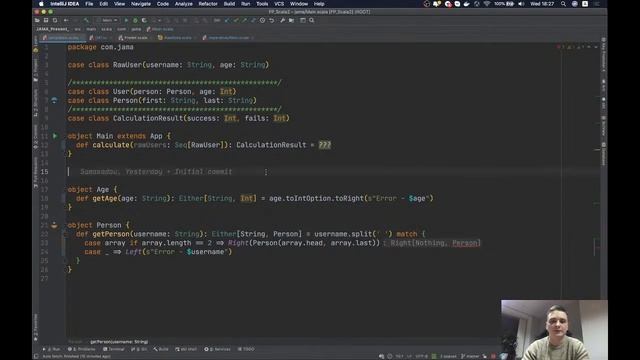The width and height of the screenshot is (640, 360).
Task: Click getPerson breadcrumb at editor bottom
Action: pyautogui.click(x=119, y=342)
